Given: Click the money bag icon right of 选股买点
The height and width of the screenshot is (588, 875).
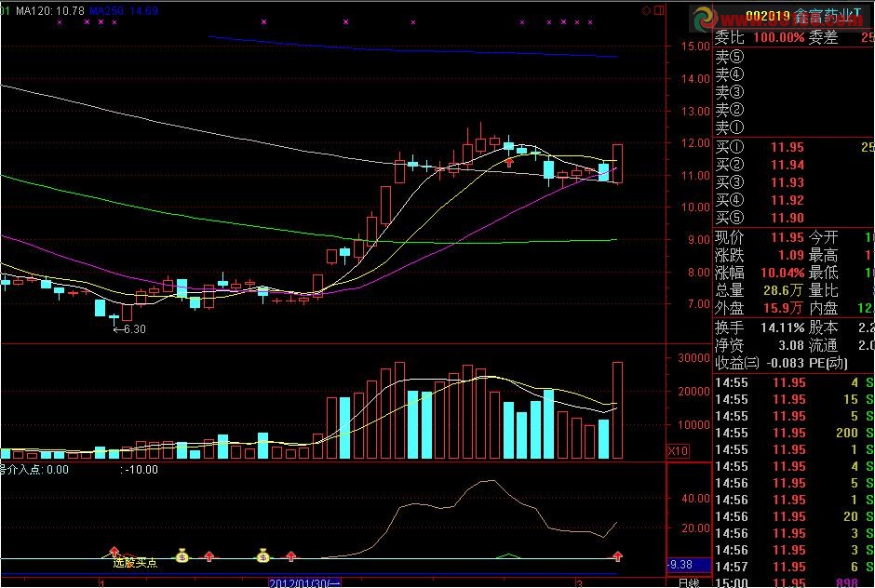Looking at the screenshot, I should (x=182, y=555).
